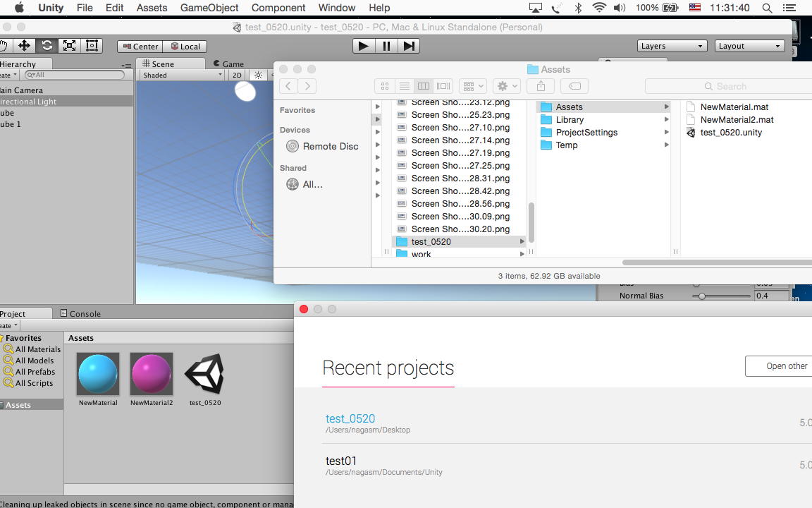Image resolution: width=812 pixels, height=508 pixels.
Task: Click Finder share icon
Action: point(541,86)
